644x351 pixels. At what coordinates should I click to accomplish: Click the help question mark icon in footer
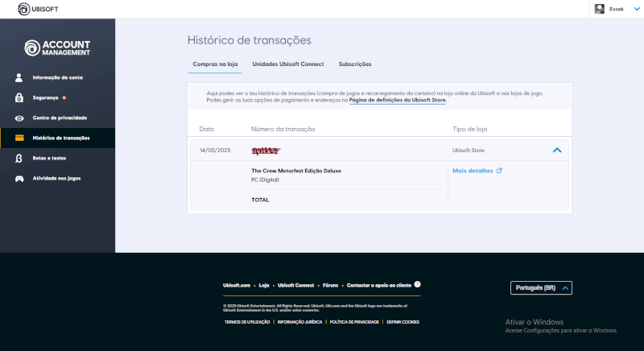417,284
